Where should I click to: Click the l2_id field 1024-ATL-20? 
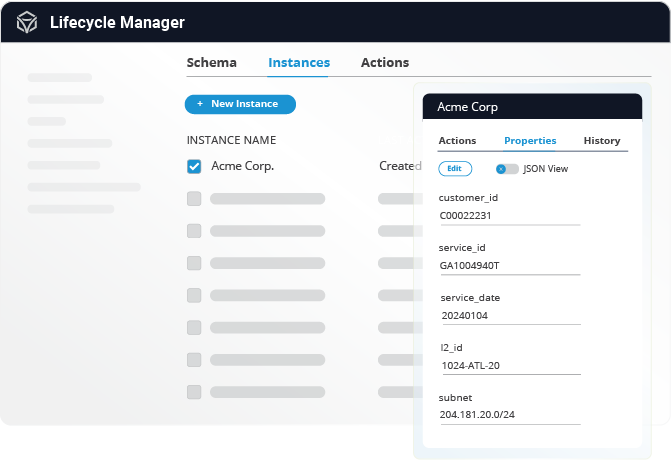pos(509,365)
